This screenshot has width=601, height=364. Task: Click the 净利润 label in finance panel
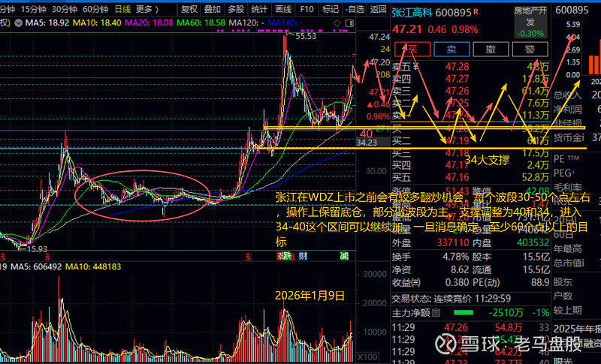click(568, 110)
